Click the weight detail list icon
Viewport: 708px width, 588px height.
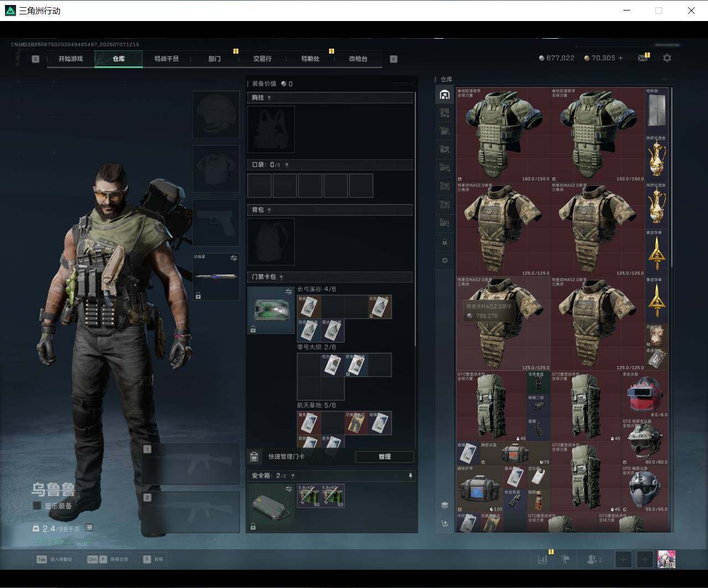89,528
